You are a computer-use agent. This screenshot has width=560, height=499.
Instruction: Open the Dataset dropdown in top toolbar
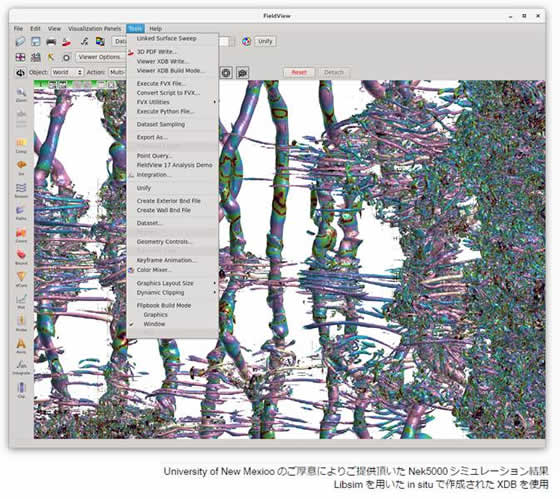[x=120, y=41]
